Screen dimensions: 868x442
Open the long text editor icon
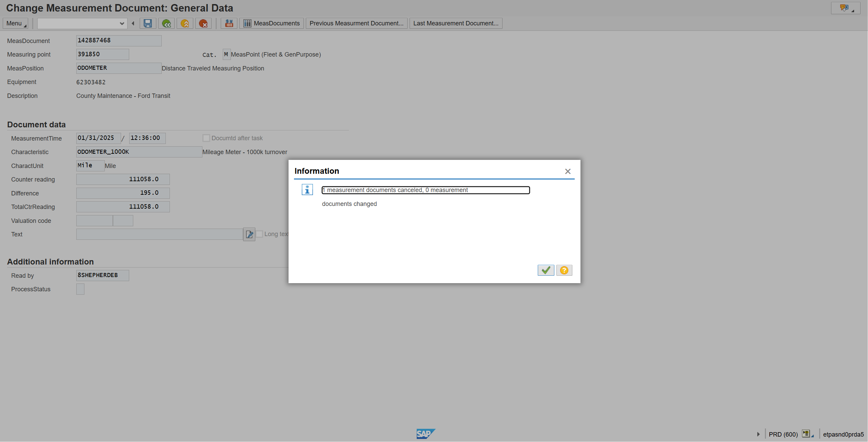(x=249, y=234)
